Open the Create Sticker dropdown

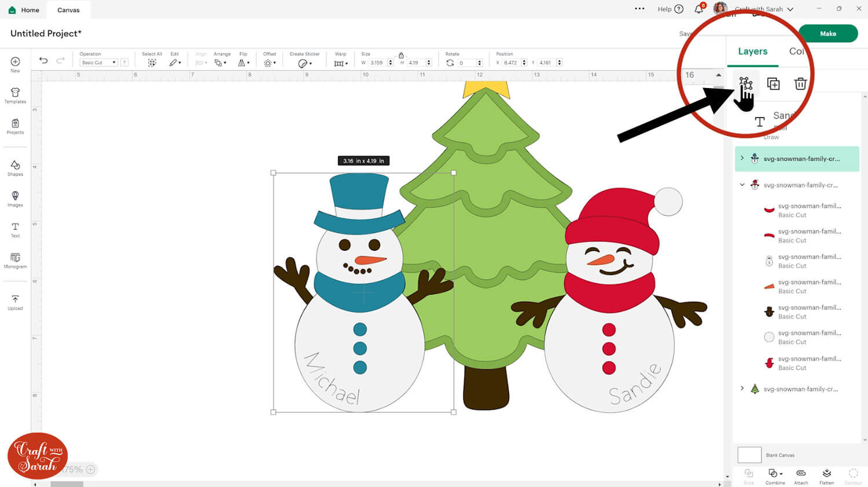[x=304, y=63]
